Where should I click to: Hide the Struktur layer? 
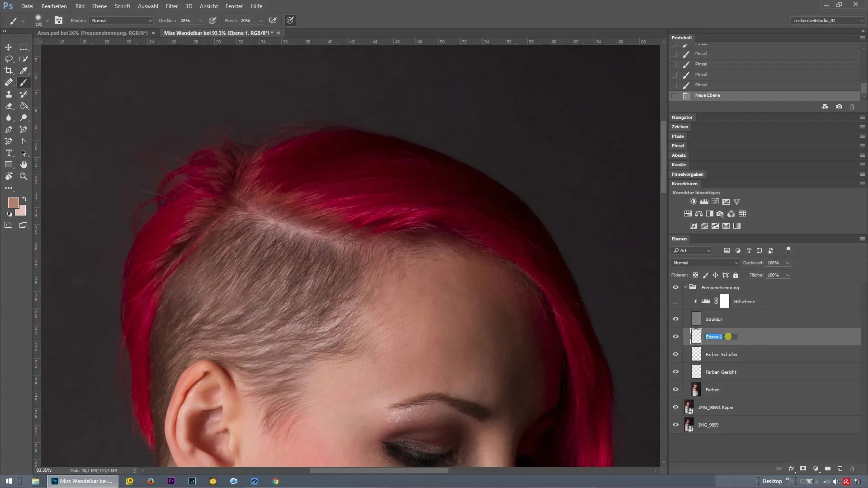[675, 319]
